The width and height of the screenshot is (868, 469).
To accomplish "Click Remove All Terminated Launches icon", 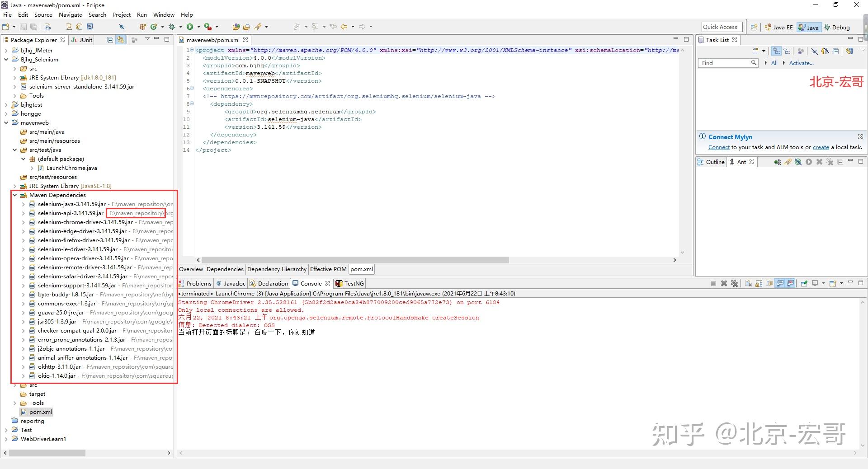I will (734, 283).
